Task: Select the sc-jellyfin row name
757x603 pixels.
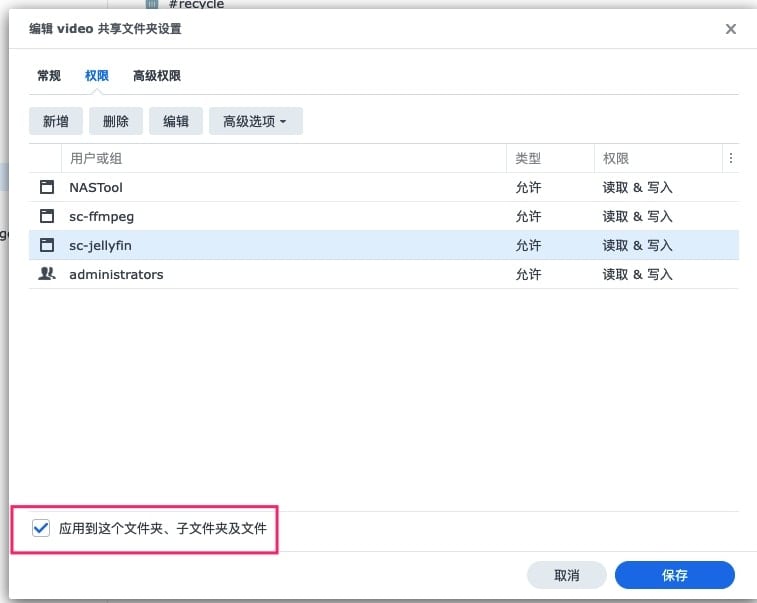Action: point(100,245)
